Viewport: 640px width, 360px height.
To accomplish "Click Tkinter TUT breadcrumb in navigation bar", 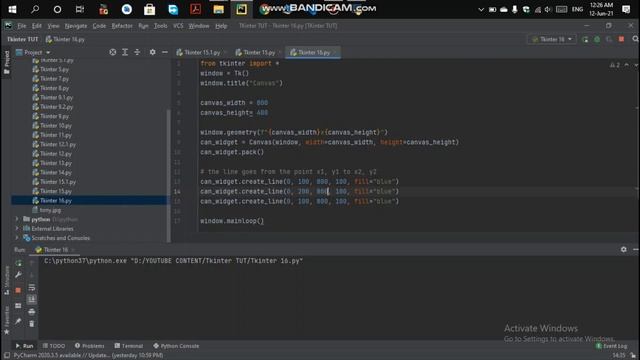I will pyautogui.click(x=22, y=39).
